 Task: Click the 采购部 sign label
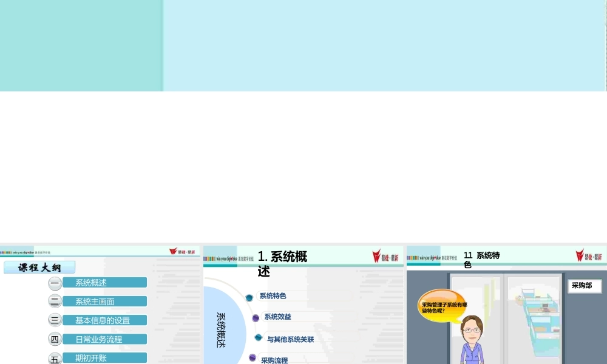click(x=585, y=286)
